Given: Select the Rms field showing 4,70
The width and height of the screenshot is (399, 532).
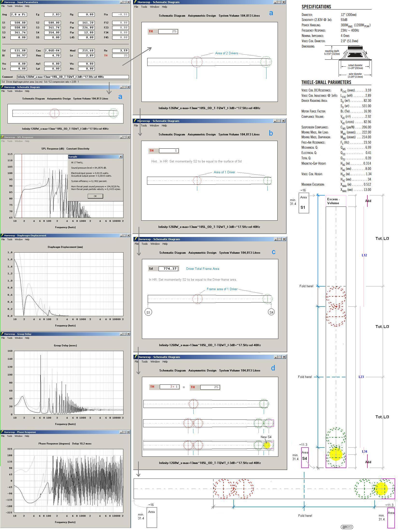Looking at the screenshot, I should click(x=52, y=56).
